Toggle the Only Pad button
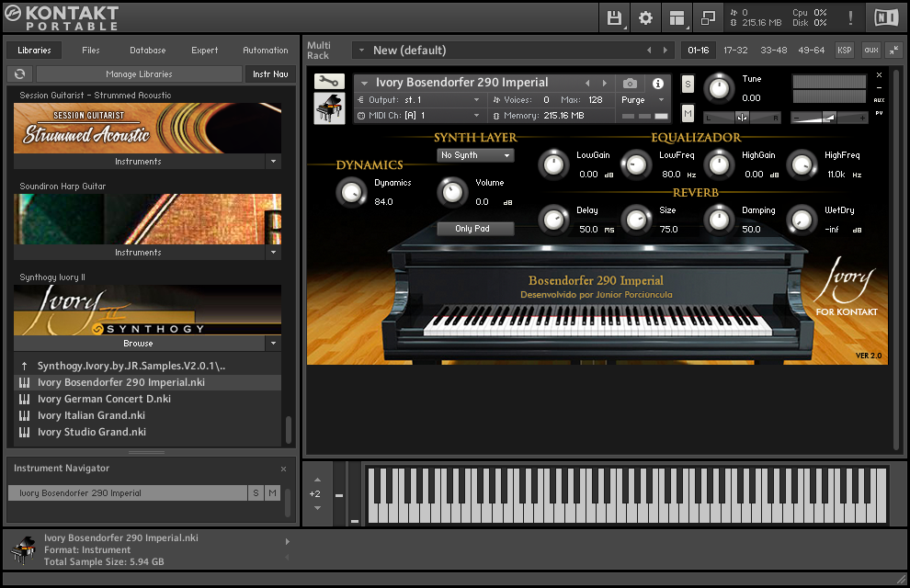 click(x=475, y=228)
